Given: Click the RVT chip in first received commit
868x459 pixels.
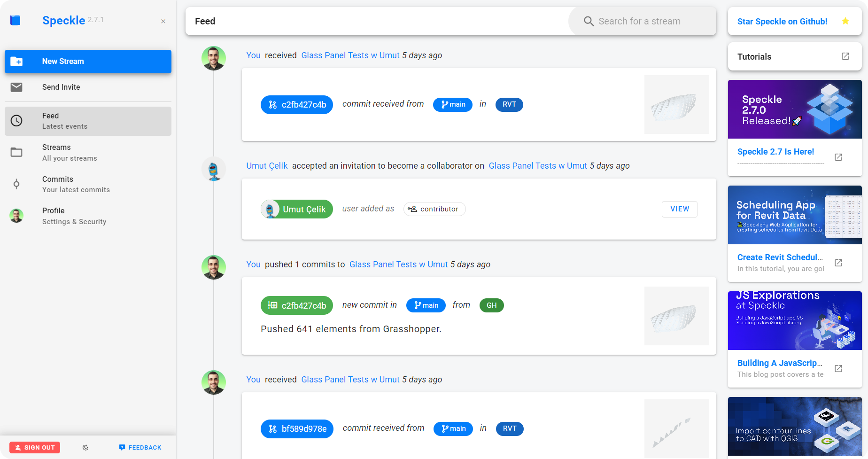Looking at the screenshot, I should [509, 104].
